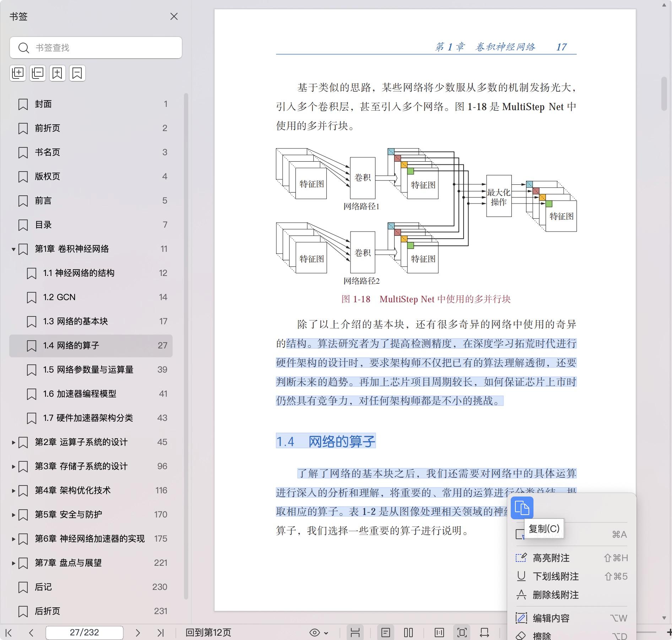Toggle the fit page view button
This screenshot has width=672, height=640.
[462, 633]
